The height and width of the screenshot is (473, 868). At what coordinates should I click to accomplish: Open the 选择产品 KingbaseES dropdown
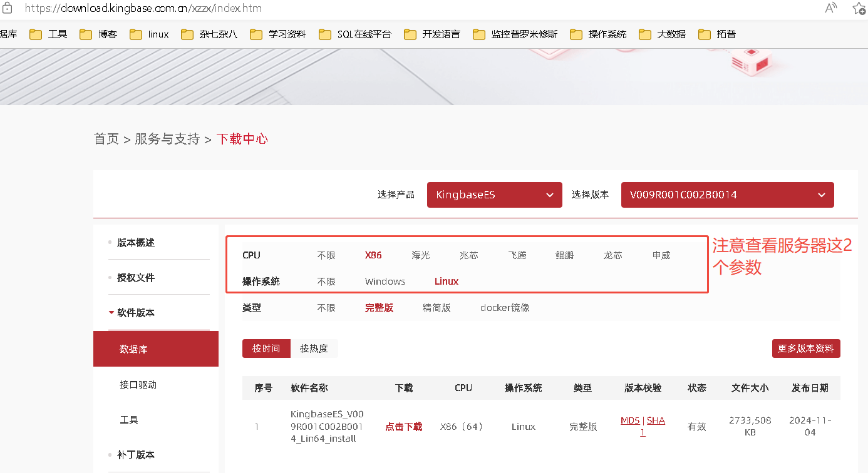494,195
